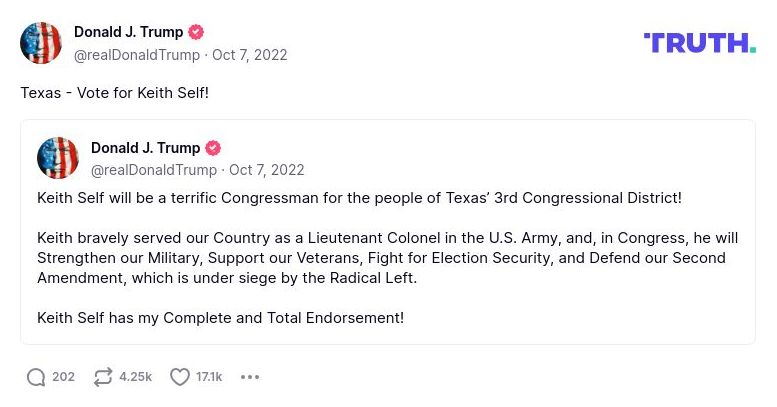Viewport: 777px width, 407px height.
Task: Click the quoted post's verified badge
Action: pos(213,148)
